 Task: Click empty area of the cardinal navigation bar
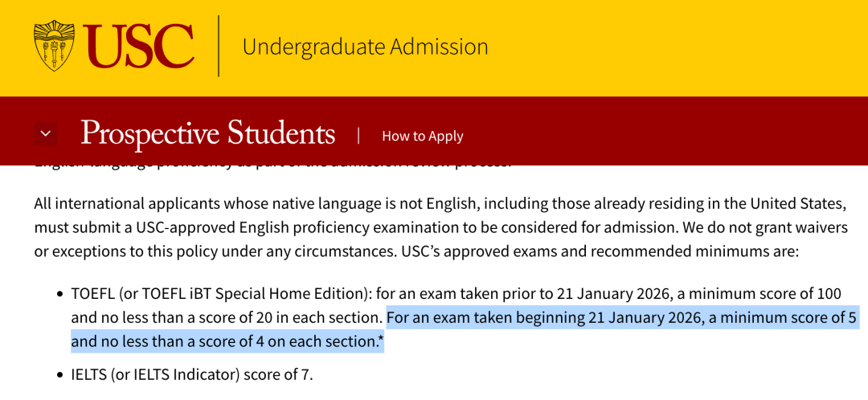(x=667, y=133)
